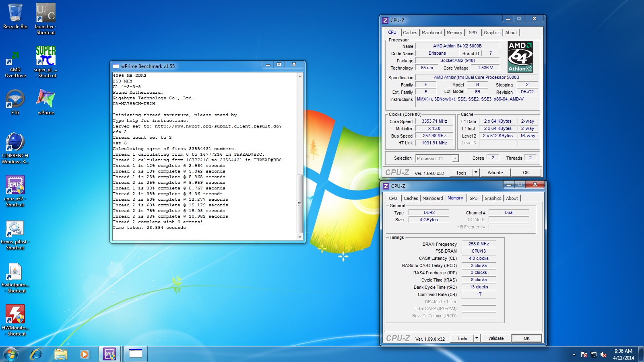644x362 pixels.
Task: Switch to Caches tab in upper CPU-Z
Action: (410, 33)
